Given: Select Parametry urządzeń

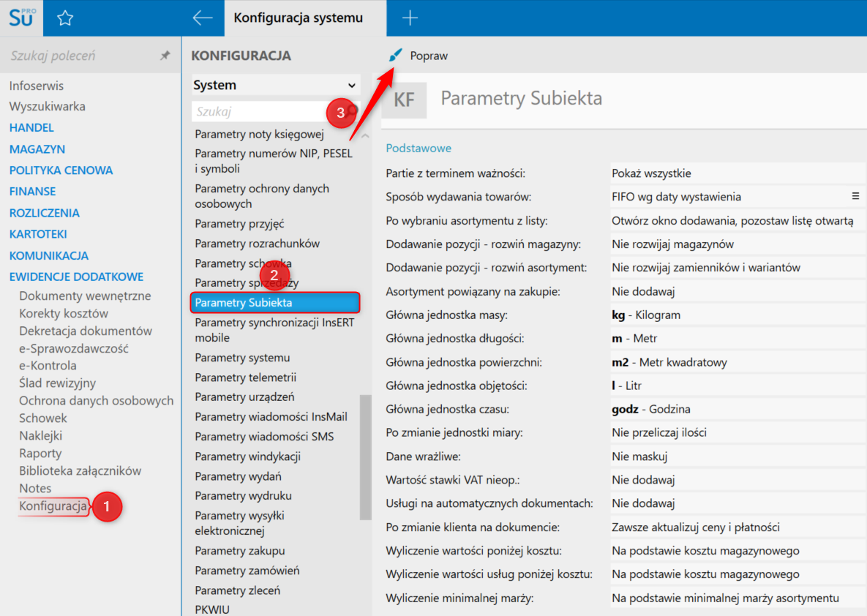Looking at the screenshot, I should click(x=244, y=397).
